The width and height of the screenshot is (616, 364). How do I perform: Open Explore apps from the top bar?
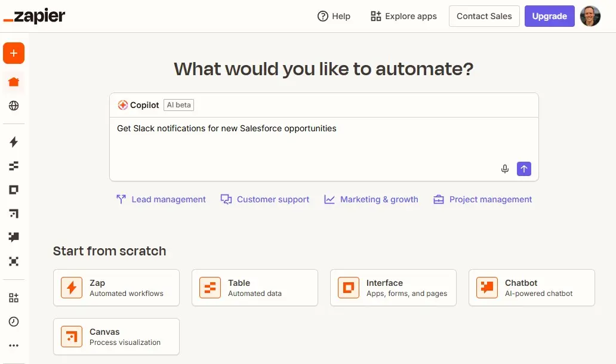404,16
